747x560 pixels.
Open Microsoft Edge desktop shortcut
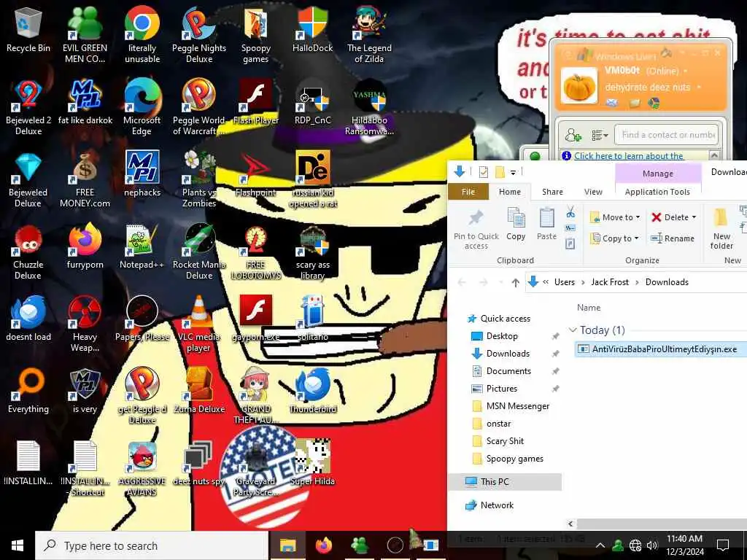pos(142,108)
